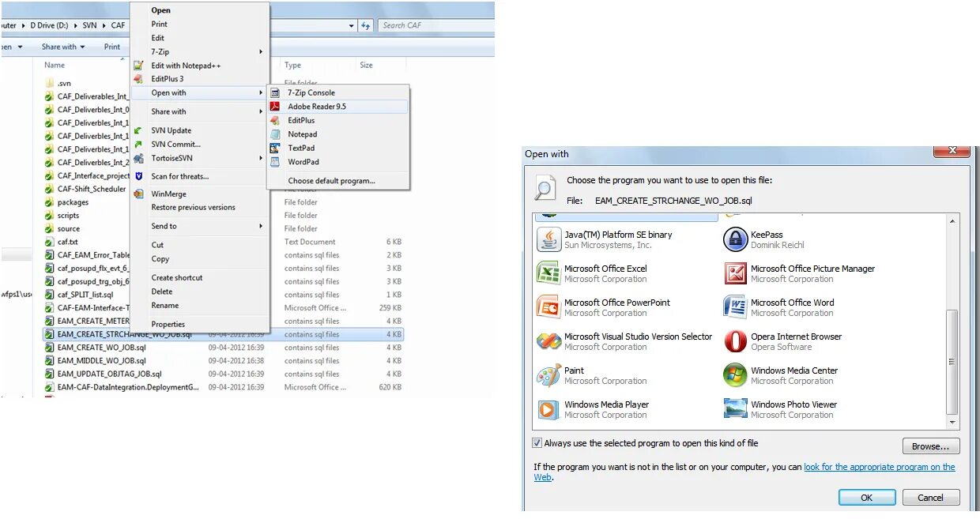Select Windows Photo Viewer icon
Screen dimensions: 980x519
[x=735, y=409]
